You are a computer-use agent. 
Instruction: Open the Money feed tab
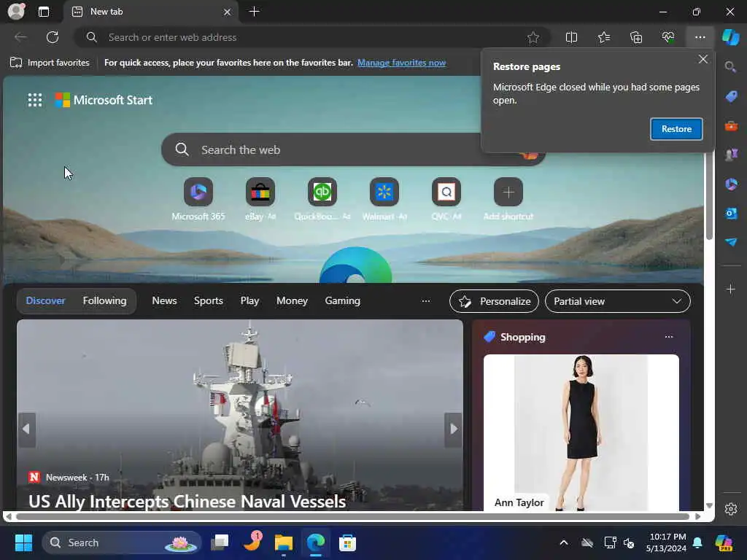pos(292,301)
